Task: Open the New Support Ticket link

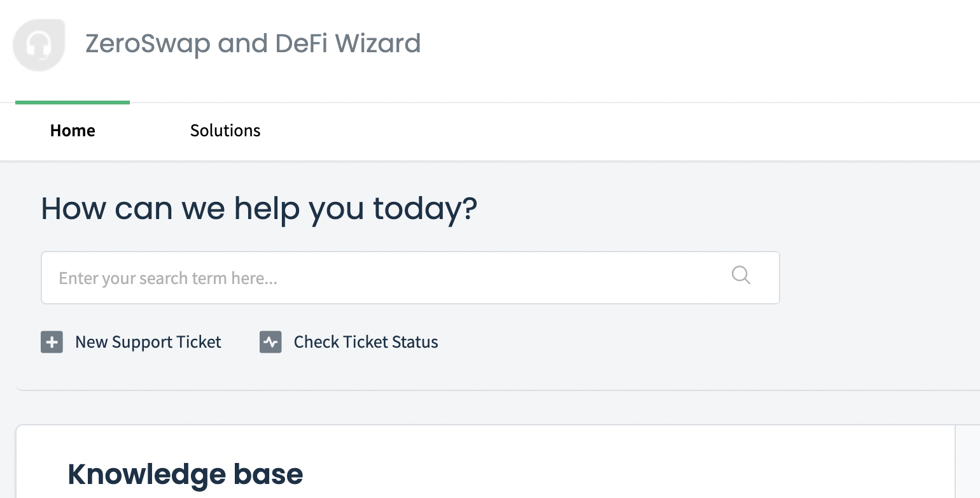Action: [148, 342]
